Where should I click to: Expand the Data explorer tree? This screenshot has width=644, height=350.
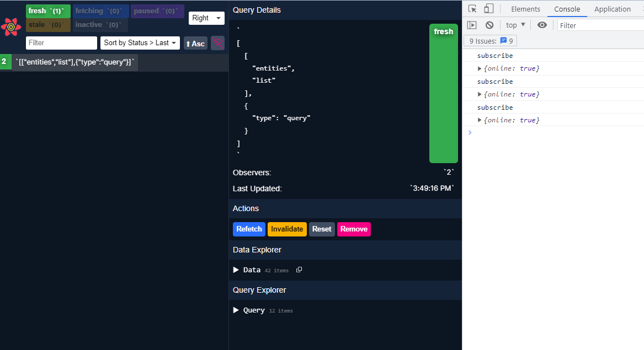(237, 270)
